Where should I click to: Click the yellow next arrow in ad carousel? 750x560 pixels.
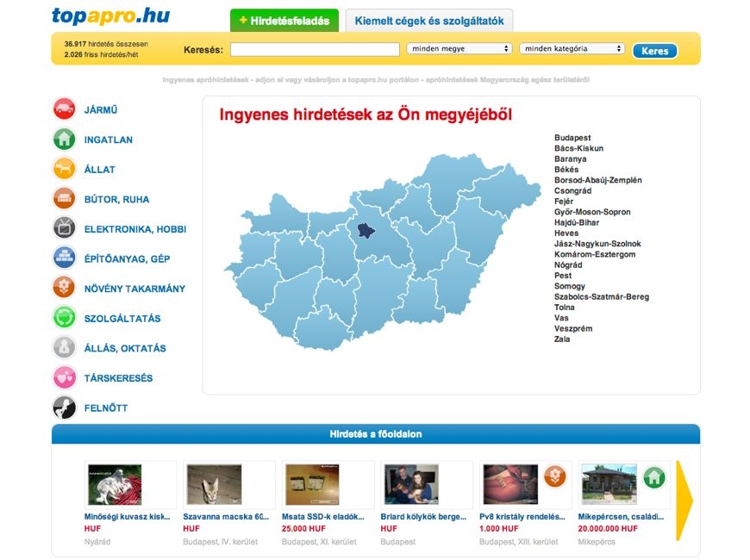pos(684,500)
